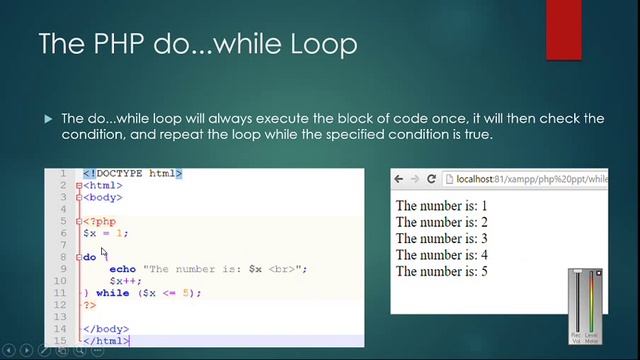This screenshot has width=640, height=360.
Task: Click output 'The number is: 4'
Action: point(441,255)
